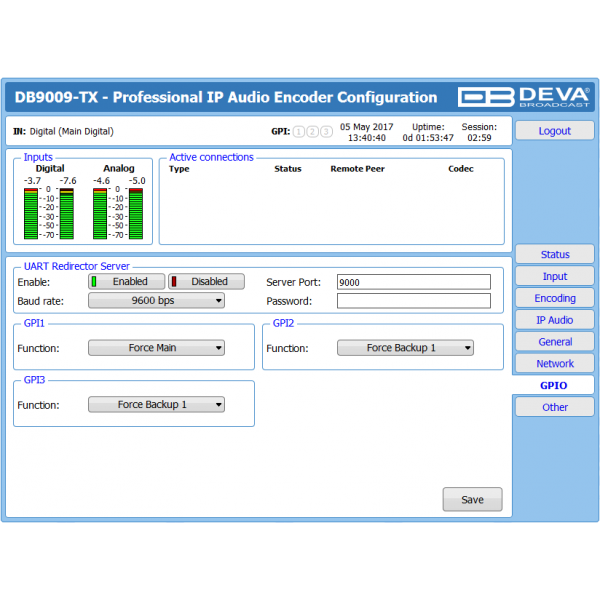Click the Remote Peer column header
Viewport: 600px width, 600px height.
point(357,169)
